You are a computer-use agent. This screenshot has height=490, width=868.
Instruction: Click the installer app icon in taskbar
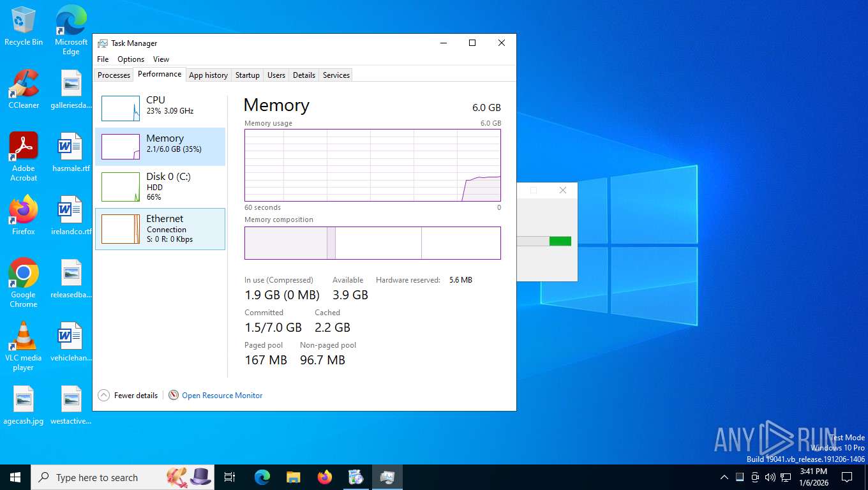(x=356, y=477)
